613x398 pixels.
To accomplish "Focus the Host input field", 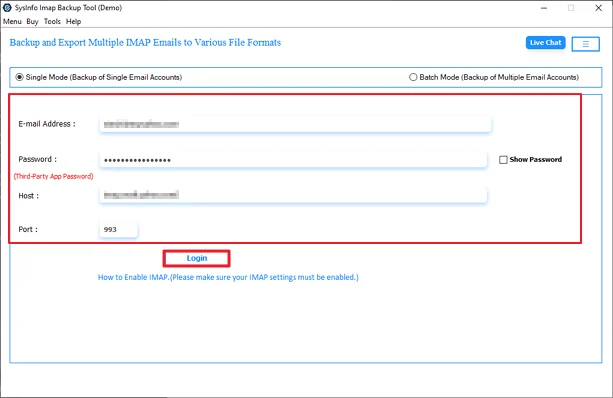I will click(293, 195).
